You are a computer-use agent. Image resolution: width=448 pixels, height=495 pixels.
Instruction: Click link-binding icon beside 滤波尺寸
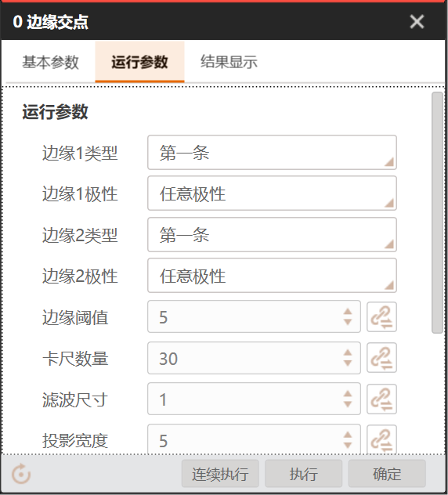[x=381, y=399]
